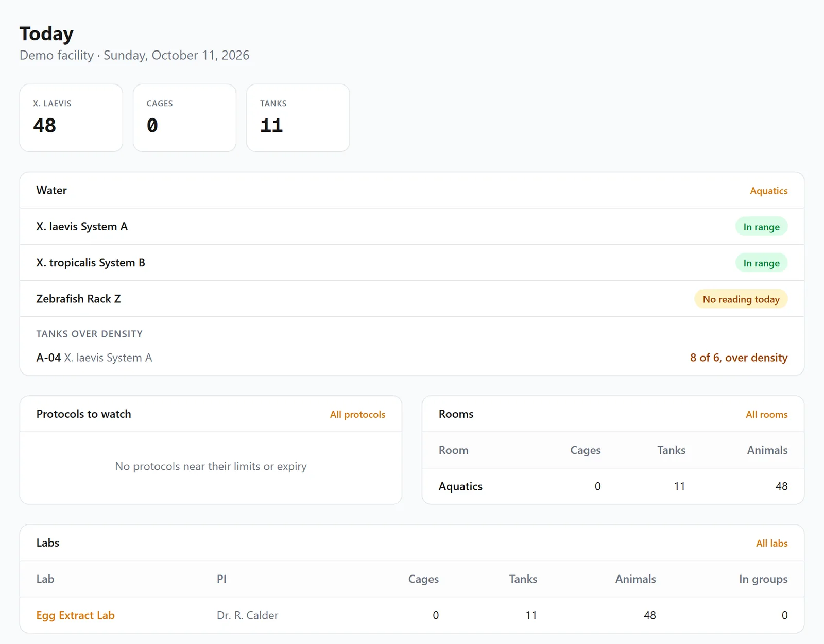Click the Rooms table Animals column header
This screenshot has width=824, height=644.
767,450
